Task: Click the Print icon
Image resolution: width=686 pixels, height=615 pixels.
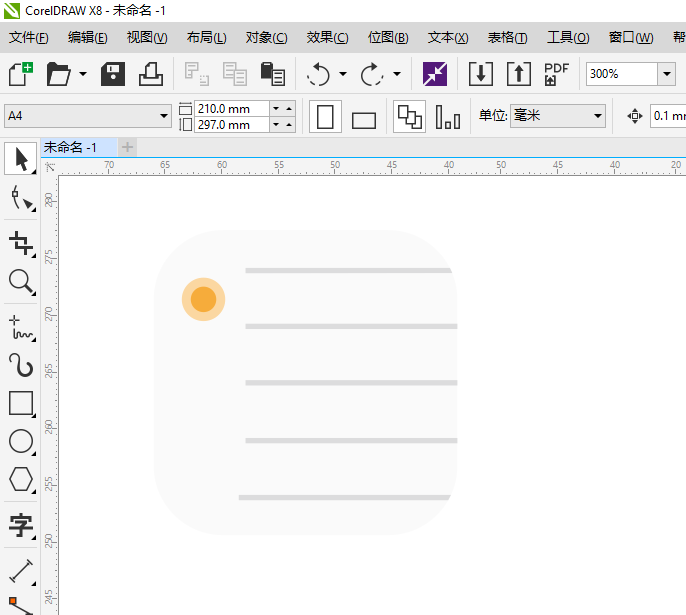Action: 150,74
